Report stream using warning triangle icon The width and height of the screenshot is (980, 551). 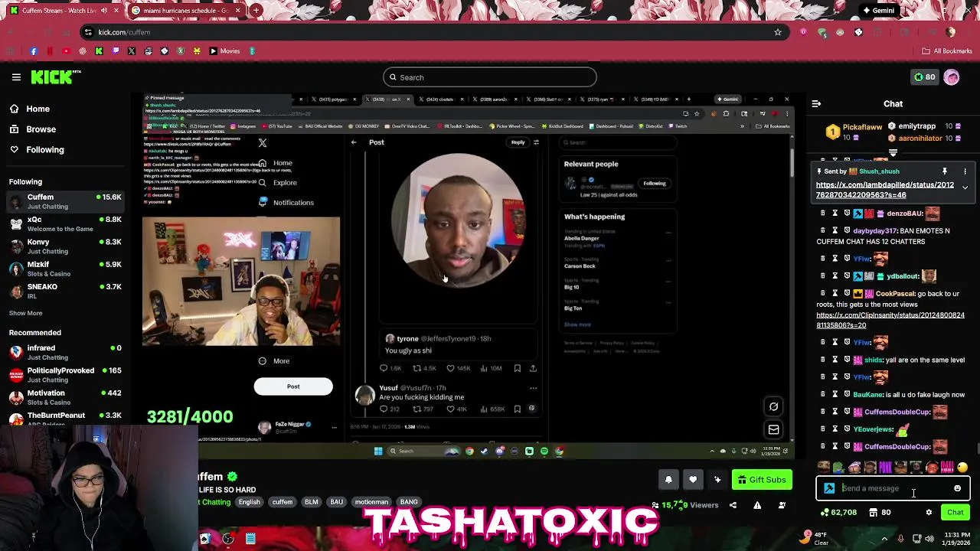(x=757, y=505)
